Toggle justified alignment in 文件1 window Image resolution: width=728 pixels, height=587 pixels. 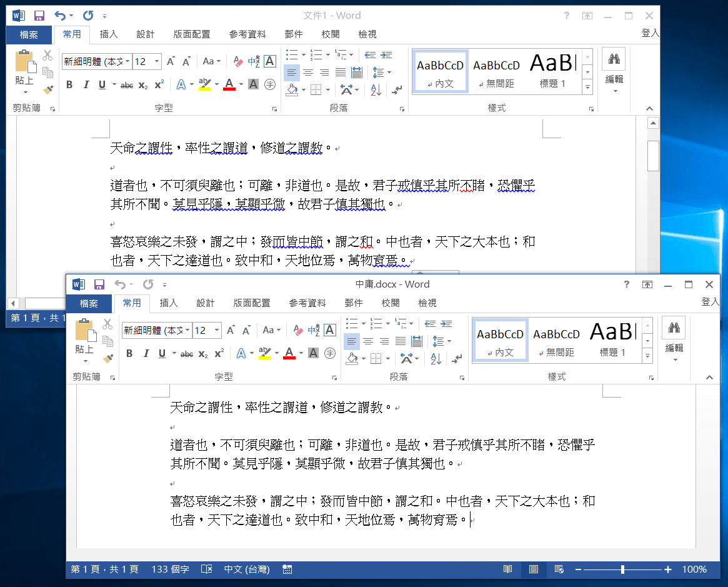tap(339, 73)
